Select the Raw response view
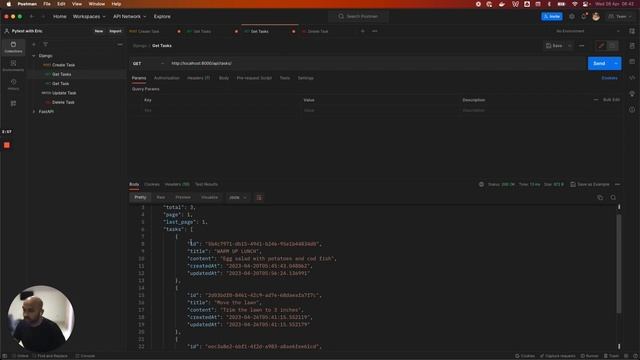Screen dimensions: 640x360 161,198
